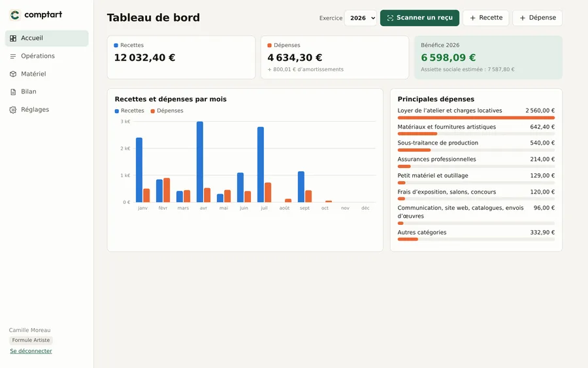Click the blue September revenue bar
The image size is (588, 368).
301,187
